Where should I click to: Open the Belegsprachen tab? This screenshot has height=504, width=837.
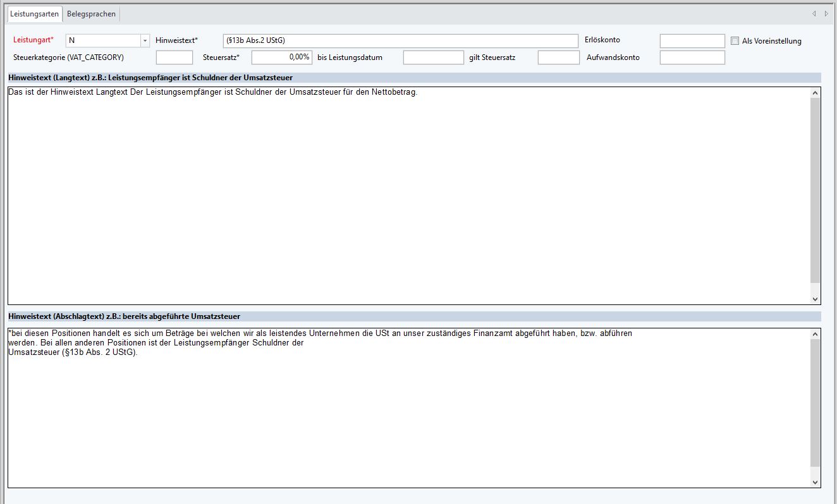pyautogui.click(x=92, y=14)
